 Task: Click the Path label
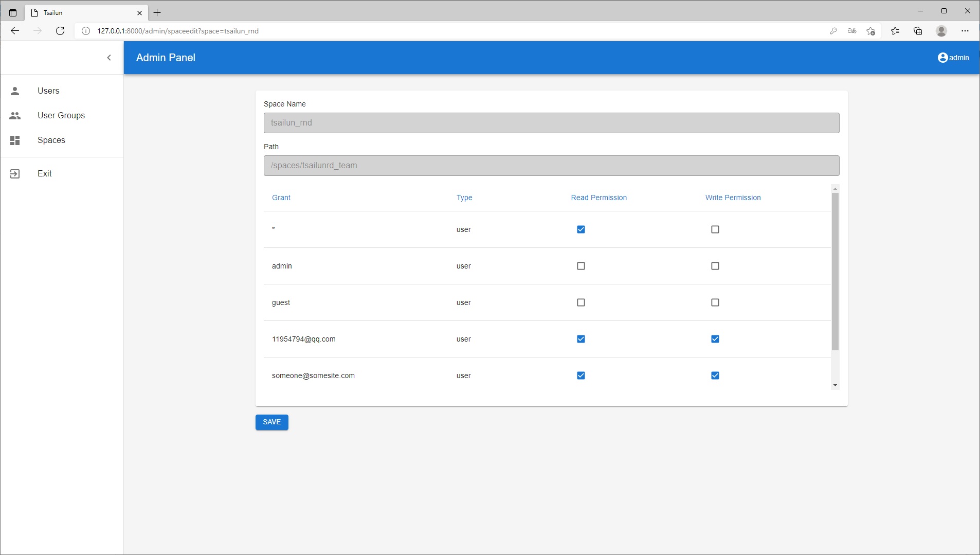pyautogui.click(x=271, y=147)
